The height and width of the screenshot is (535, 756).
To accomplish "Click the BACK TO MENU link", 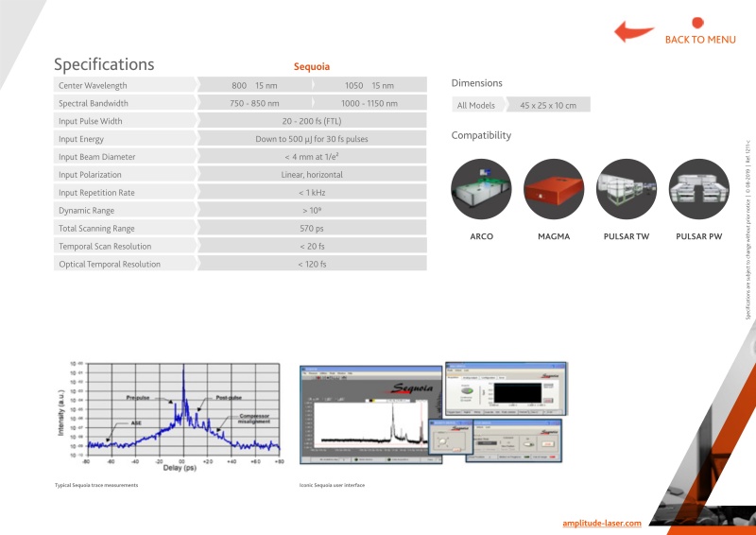I will 699,40.
